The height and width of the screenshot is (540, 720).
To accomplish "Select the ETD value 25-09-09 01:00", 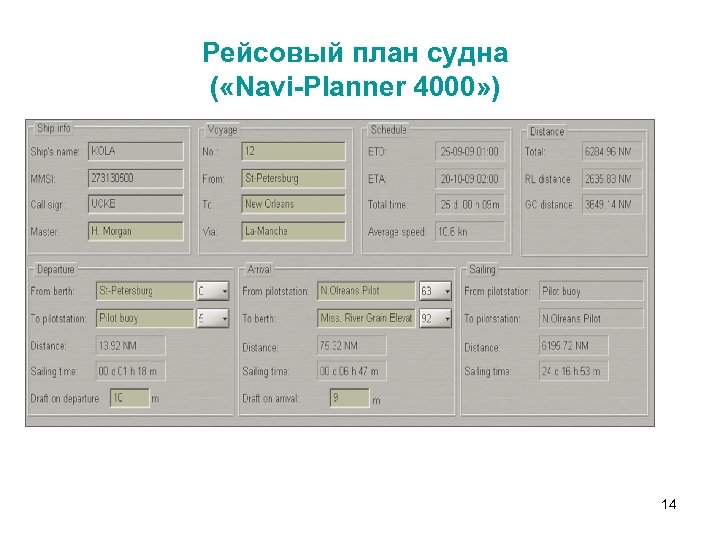I will [x=470, y=152].
